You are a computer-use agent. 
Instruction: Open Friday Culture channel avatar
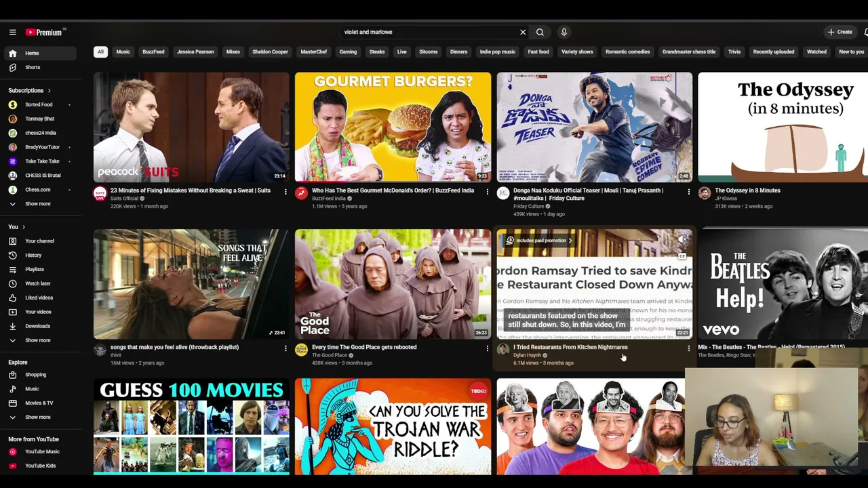[x=503, y=193]
